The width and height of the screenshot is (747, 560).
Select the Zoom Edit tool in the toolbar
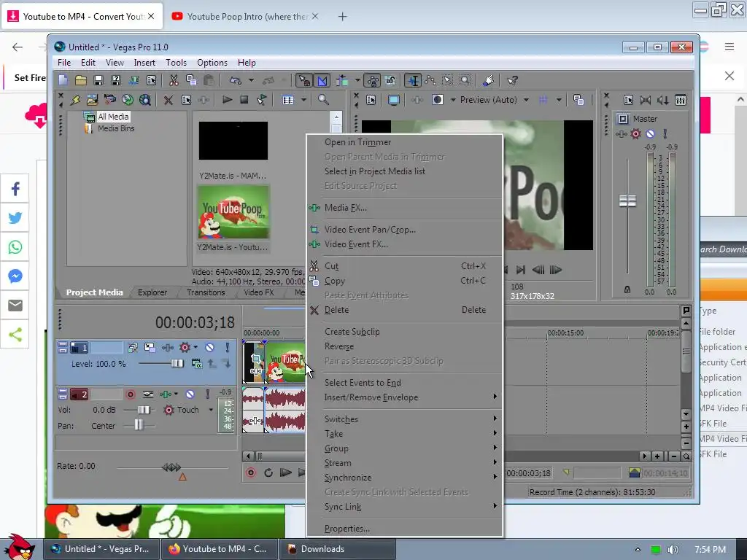coord(465,80)
